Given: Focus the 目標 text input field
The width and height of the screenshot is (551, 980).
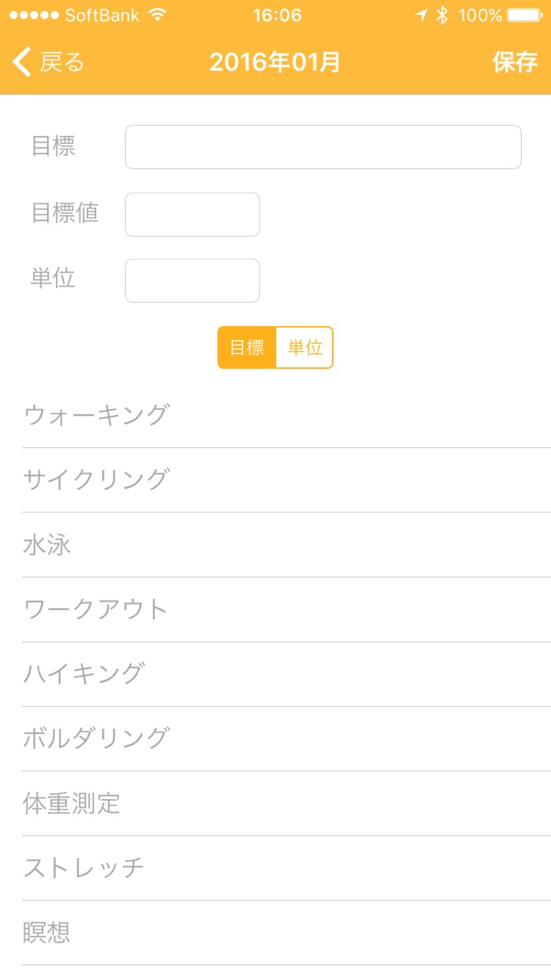Looking at the screenshot, I should click(x=323, y=147).
